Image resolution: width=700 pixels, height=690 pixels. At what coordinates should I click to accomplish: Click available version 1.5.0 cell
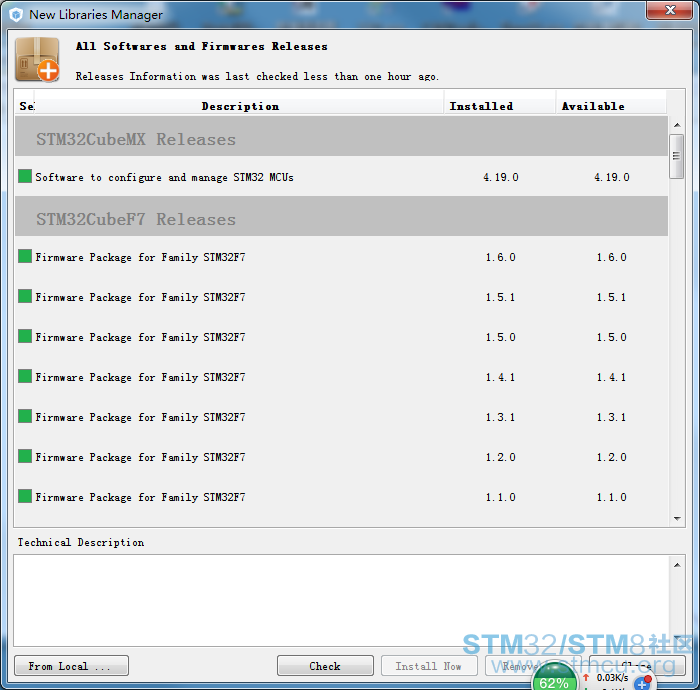click(612, 337)
